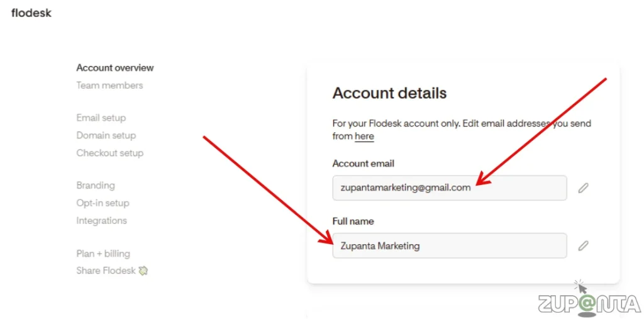Click the Account details heading
The height and width of the screenshot is (319, 644).
(x=389, y=93)
